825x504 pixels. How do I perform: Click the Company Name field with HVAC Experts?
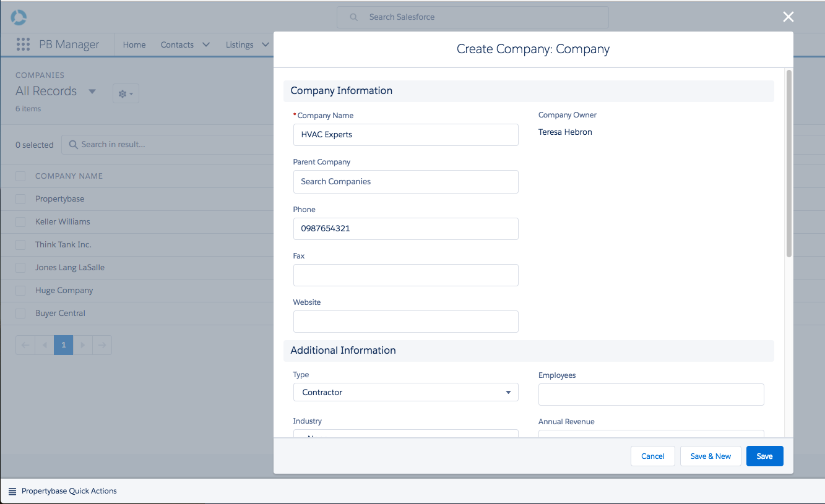[x=406, y=135]
